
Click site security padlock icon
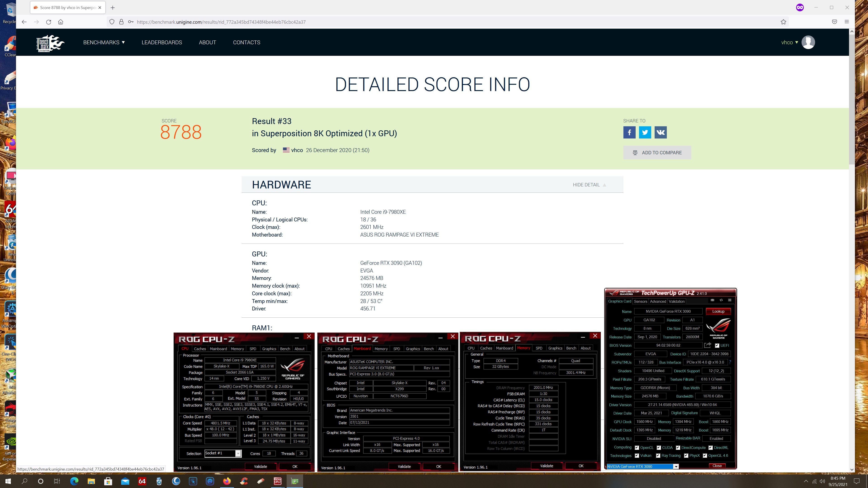[x=121, y=22]
